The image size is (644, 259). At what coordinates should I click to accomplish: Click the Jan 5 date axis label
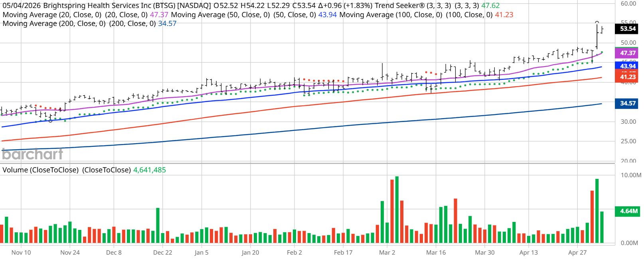point(201,253)
